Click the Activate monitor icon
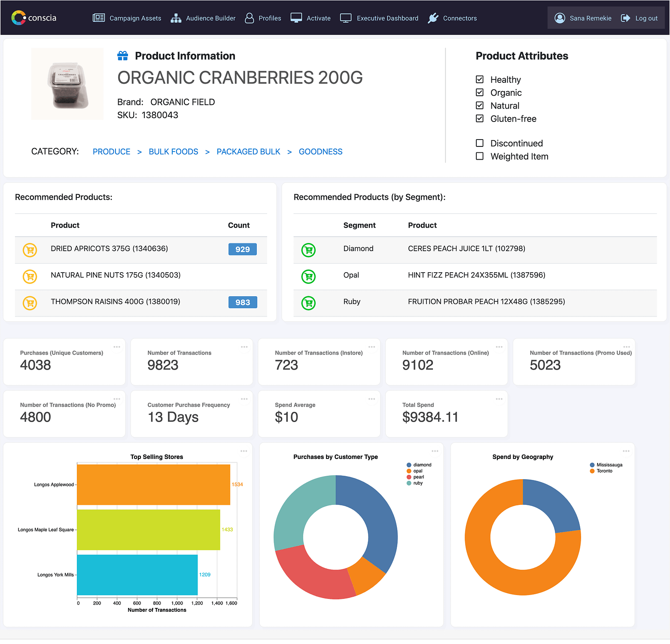Screen dimensions: 670x644 pyautogui.click(x=296, y=18)
